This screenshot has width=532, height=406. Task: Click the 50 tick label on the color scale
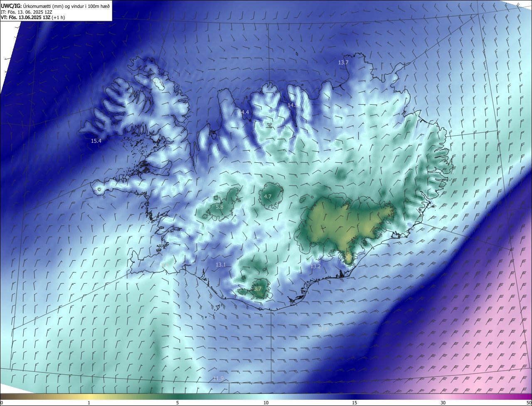pos(529,403)
